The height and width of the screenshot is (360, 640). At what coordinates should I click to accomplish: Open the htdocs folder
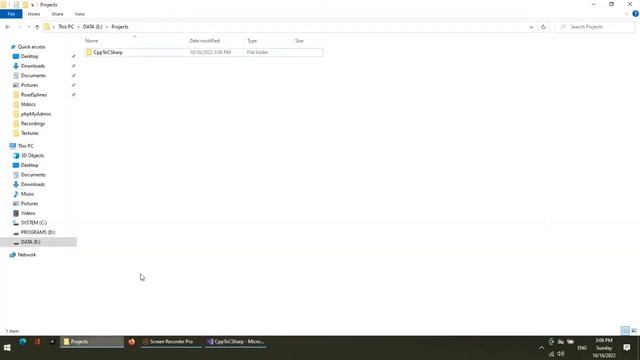coord(28,104)
